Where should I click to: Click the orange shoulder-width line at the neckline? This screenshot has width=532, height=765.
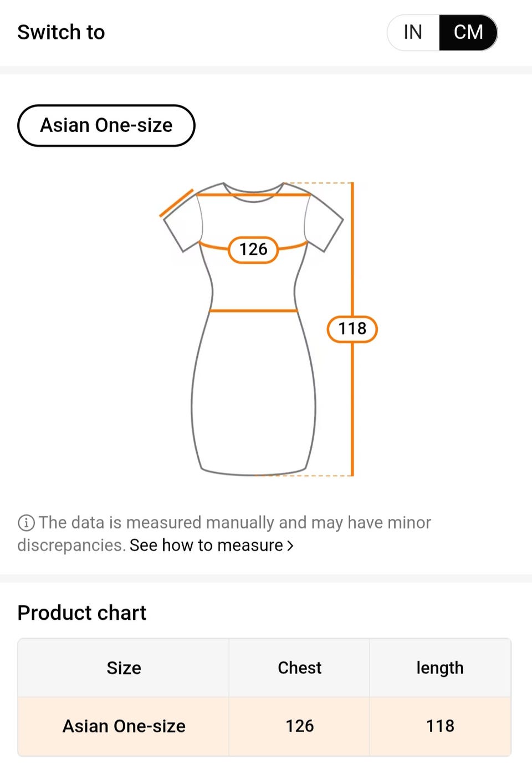click(x=254, y=195)
